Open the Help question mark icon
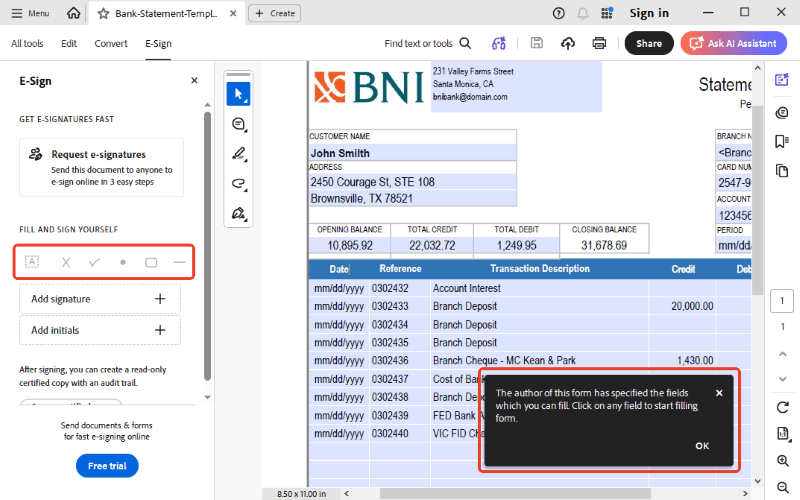This screenshot has width=800, height=500. click(x=559, y=14)
